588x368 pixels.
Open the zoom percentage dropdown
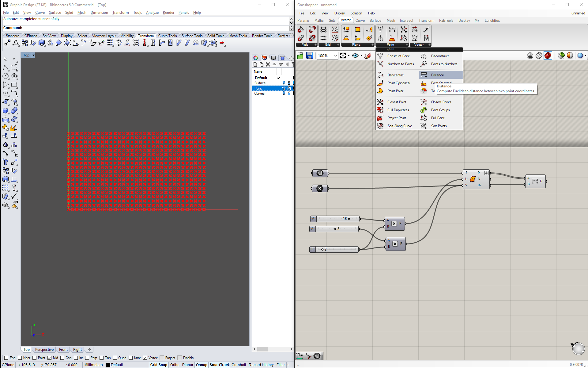click(336, 56)
